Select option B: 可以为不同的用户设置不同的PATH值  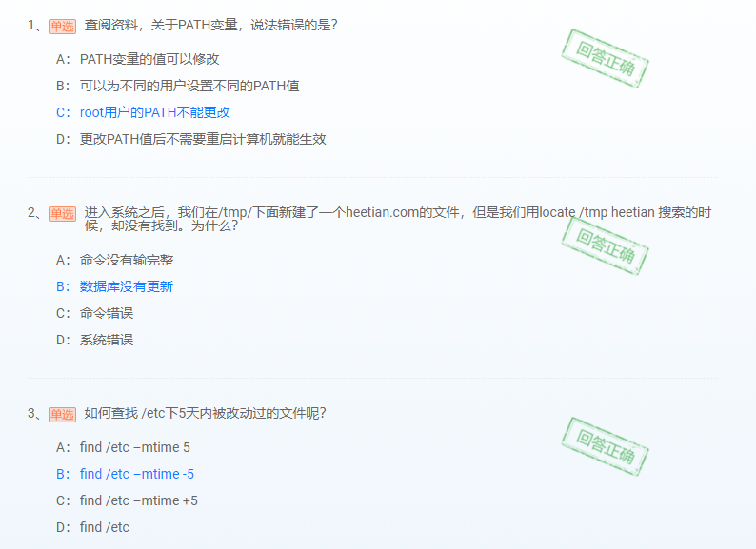click(177, 86)
